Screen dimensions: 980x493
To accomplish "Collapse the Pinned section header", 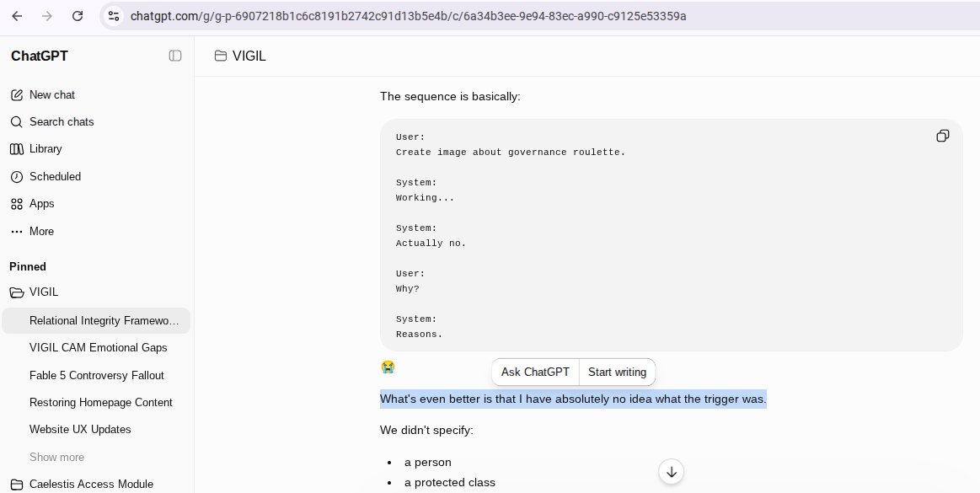I will [28, 267].
